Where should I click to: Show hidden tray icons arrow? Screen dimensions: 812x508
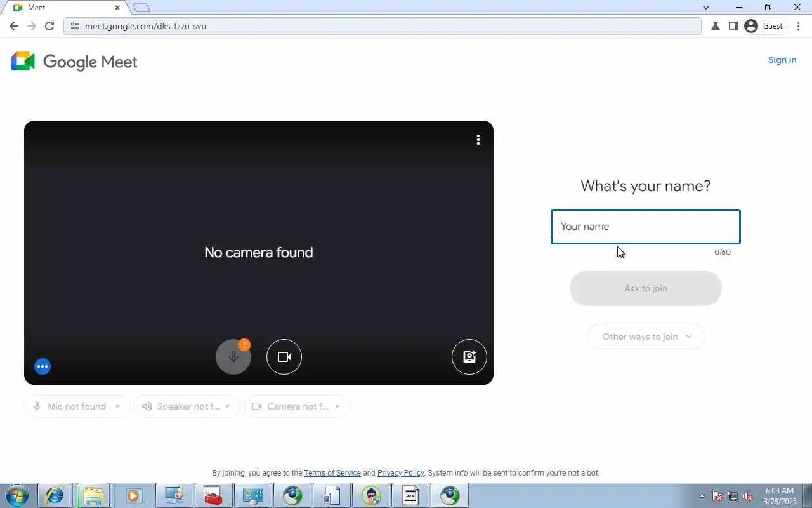point(702,496)
